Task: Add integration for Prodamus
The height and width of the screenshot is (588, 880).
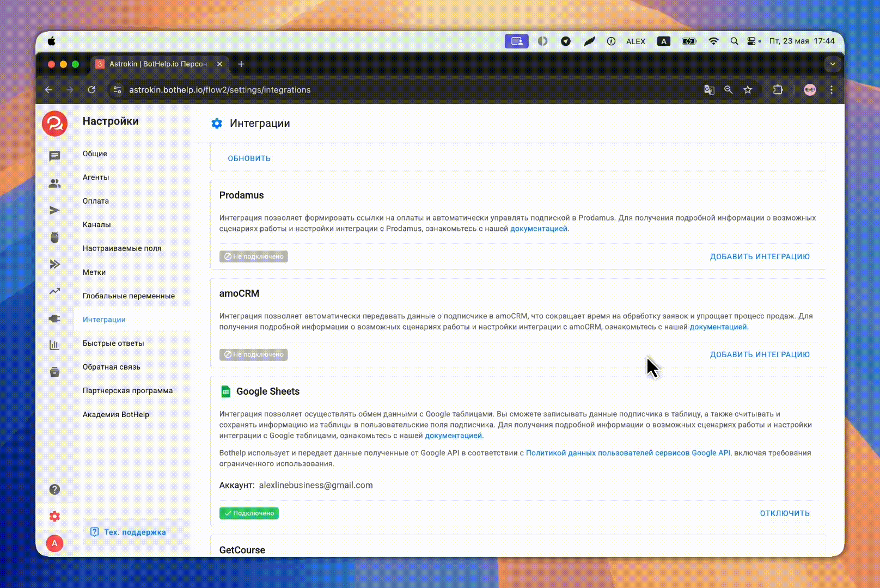Action: tap(760, 256)
